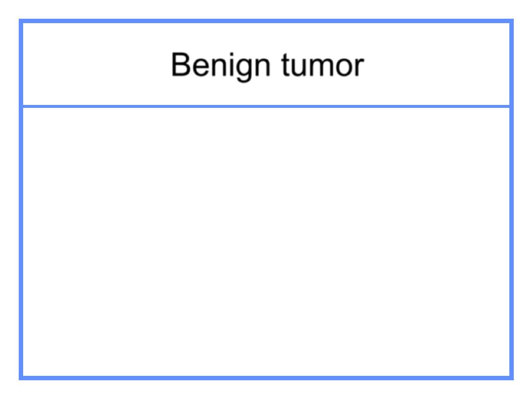Select the bottom blue border of the box
The height and width of the screenshot is (399, 532).
[266, 378]
